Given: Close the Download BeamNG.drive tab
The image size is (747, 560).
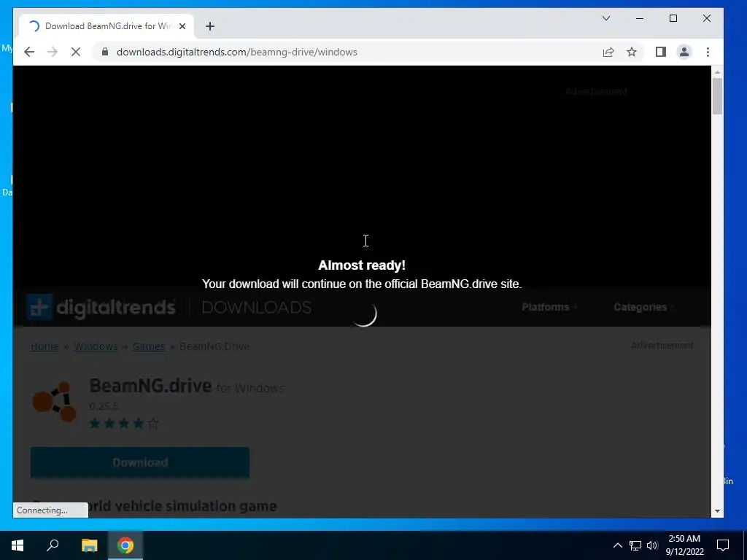Looking at the screenshot, I should coord(182,26).
